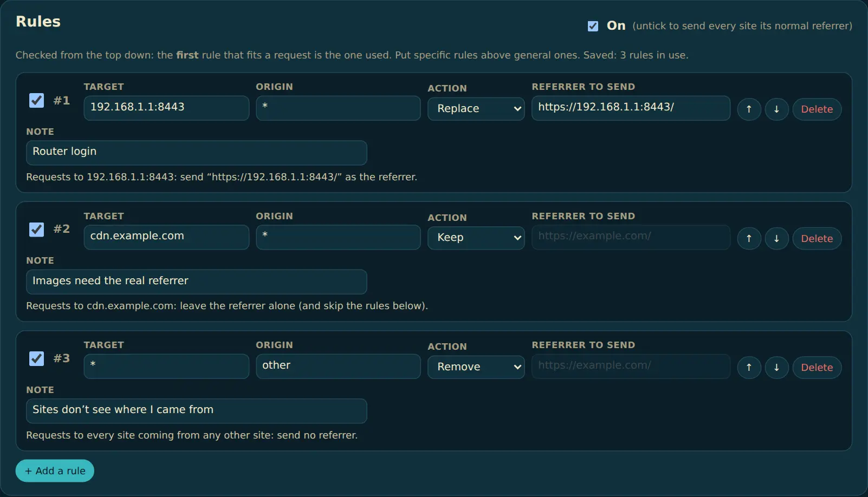Click the summary text 'send no referrer'

tap(317, 435)
